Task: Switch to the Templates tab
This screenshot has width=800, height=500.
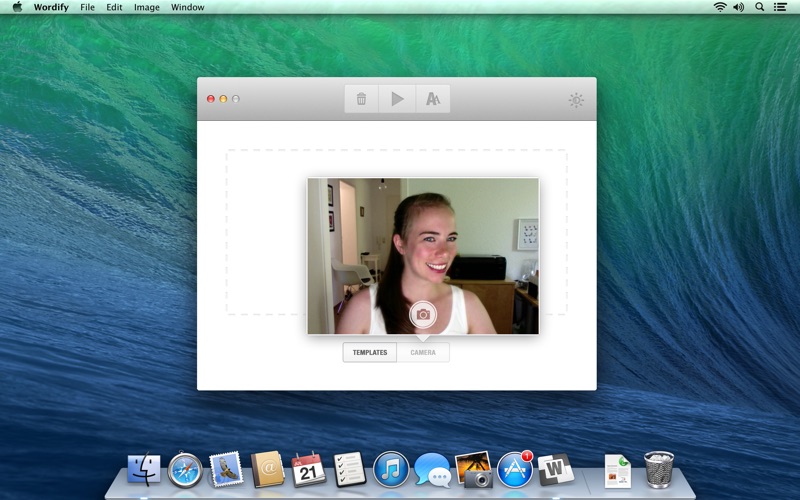Action: point(370,353)
